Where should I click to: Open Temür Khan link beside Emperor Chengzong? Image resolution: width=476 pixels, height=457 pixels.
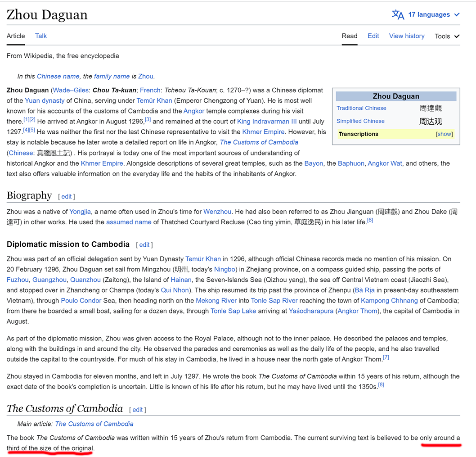coord(154,100)
